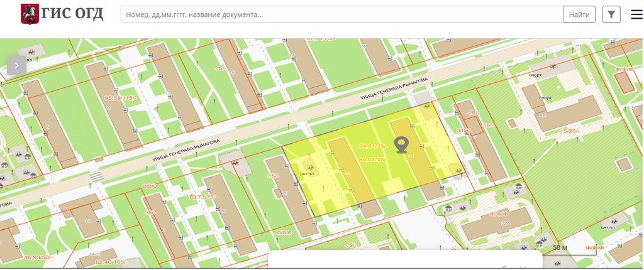Open the filter funnel options
Image resolution: width=644 pixels, height=270 pixels.
[x=611, y=14]
